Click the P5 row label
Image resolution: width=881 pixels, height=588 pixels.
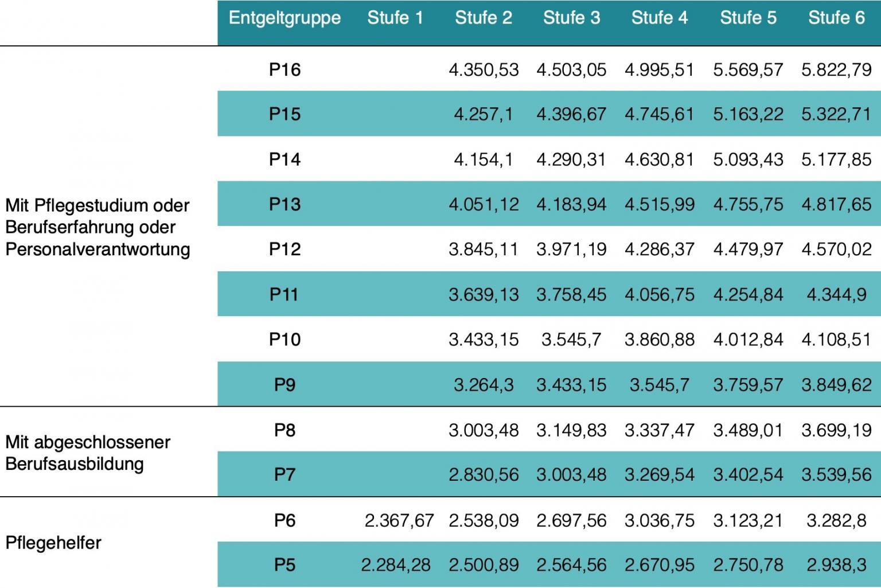pyautogui.click(x=284, y=565)
